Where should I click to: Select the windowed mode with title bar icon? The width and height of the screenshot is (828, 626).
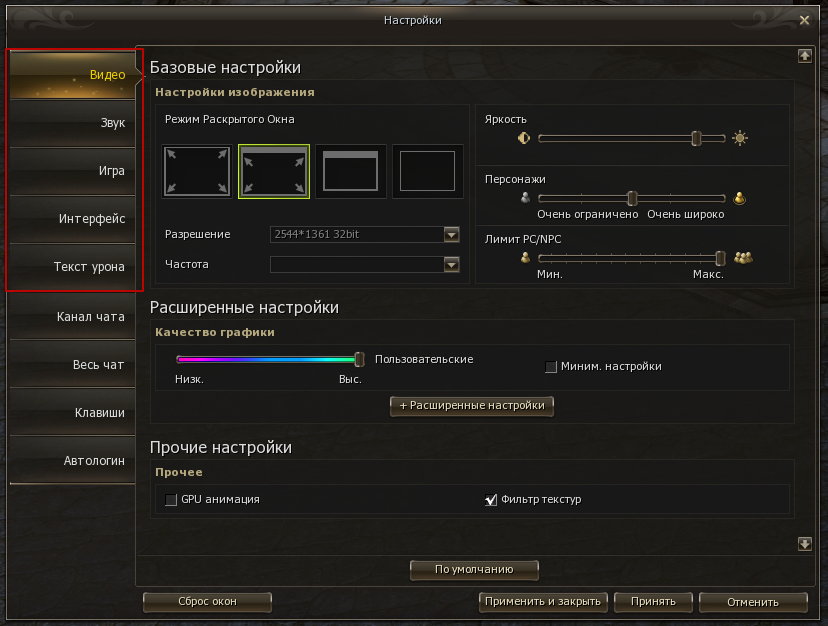(x=351, y=171)
